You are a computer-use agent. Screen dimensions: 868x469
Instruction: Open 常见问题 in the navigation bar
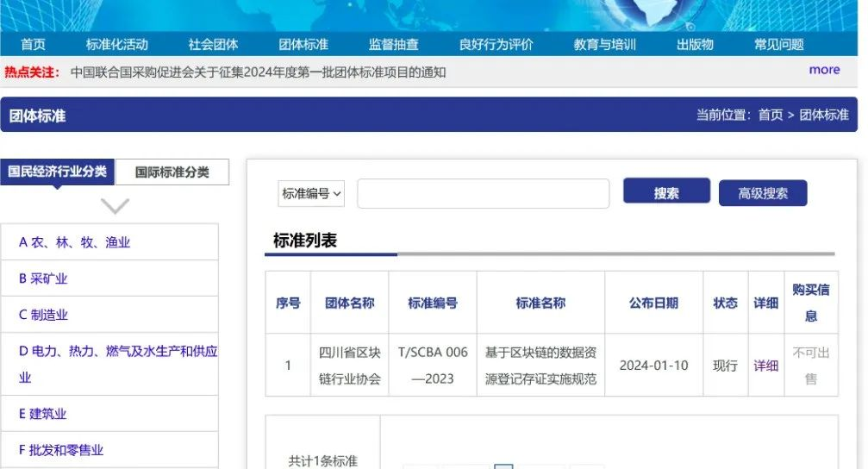[778, 45]
